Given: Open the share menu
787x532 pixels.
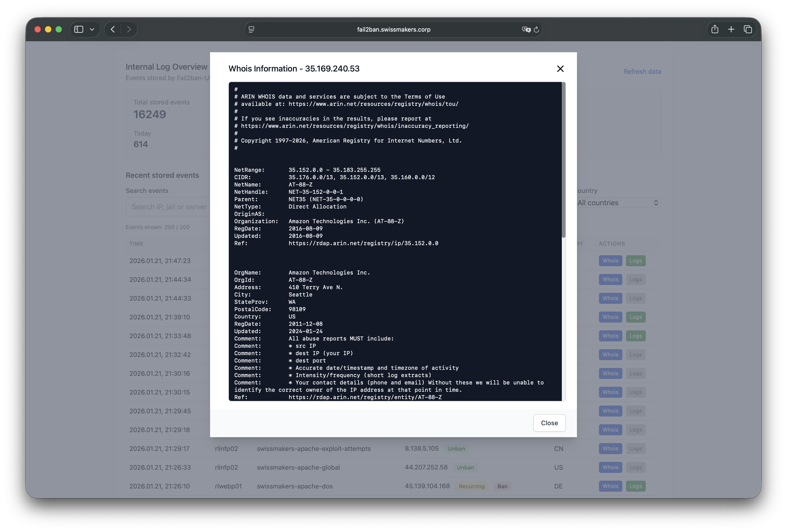Looking at the screenshot, I should [x=715, y=29].
